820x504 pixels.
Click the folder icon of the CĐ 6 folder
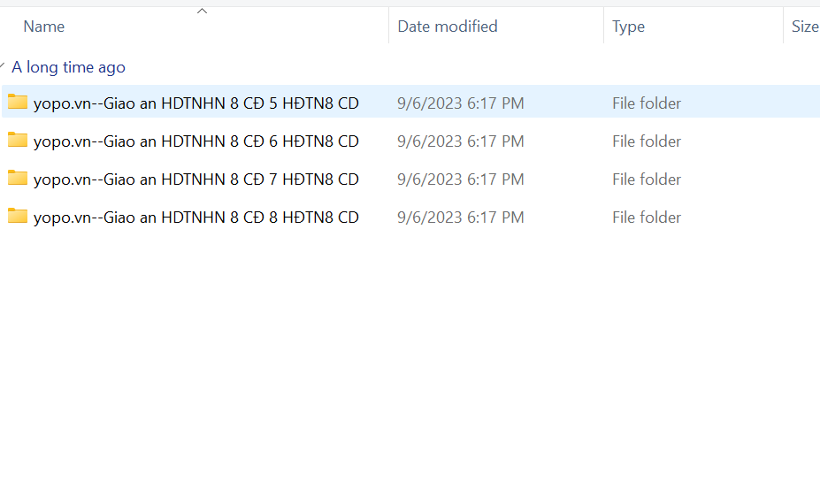pos(18,141)
